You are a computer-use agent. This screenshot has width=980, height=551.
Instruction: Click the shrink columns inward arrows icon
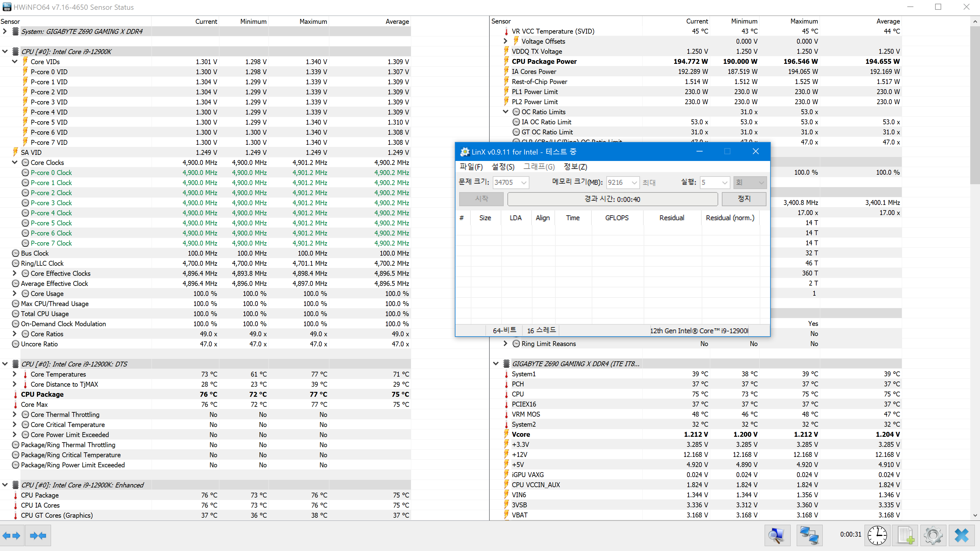(x=38, y=535)
